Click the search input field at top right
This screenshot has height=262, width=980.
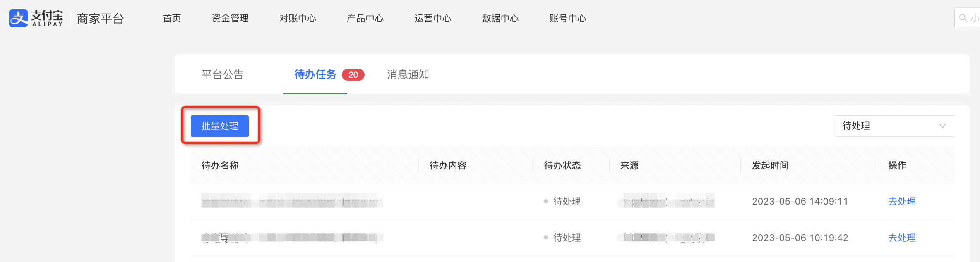(x=967, y=18)
